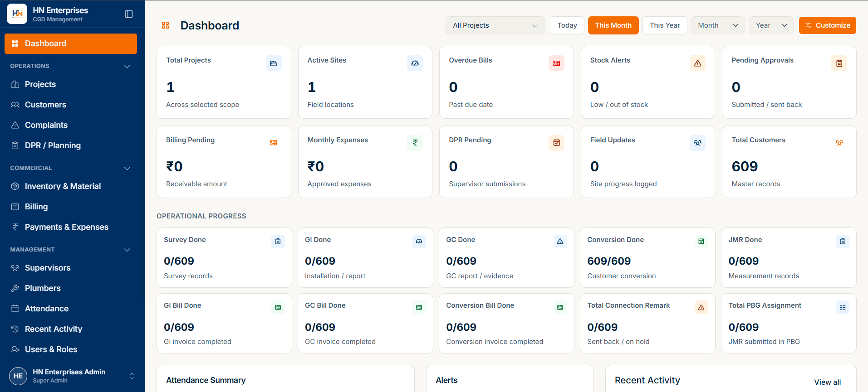The height and width of the screenshot is (392, 868).
Task: Click the Monthly Expenses rupee icon
Action: [x=415, y=143]
